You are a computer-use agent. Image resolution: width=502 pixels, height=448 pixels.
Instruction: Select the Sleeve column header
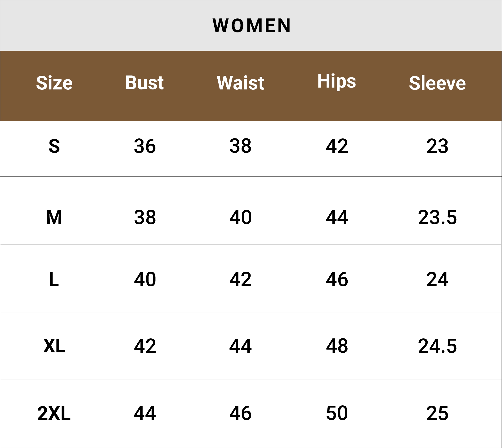[437, 83]
